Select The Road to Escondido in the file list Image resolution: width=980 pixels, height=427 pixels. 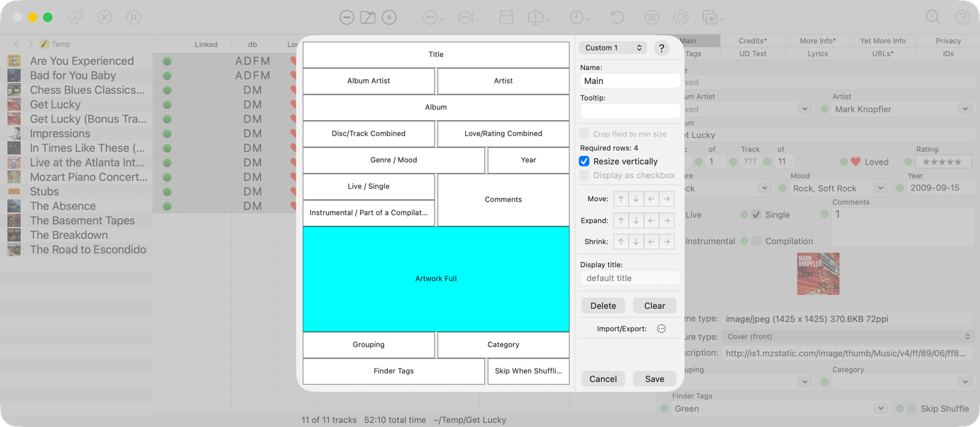(x=76, y=249)
